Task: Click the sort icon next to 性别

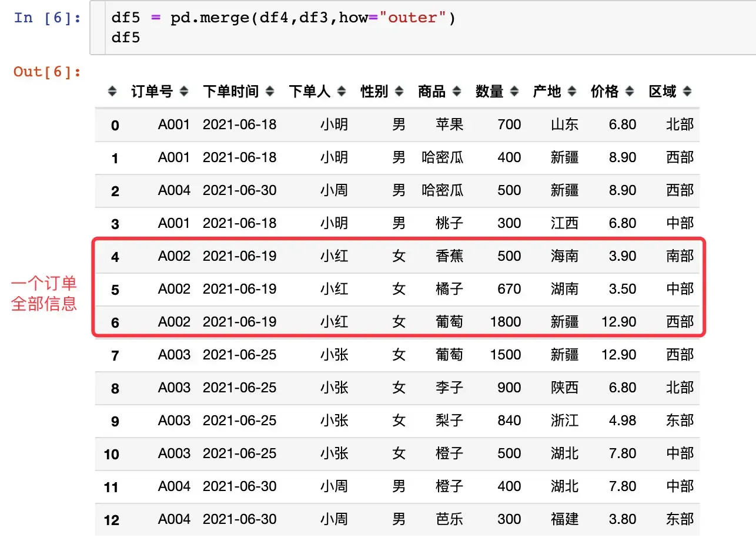Action: (400, 91)
